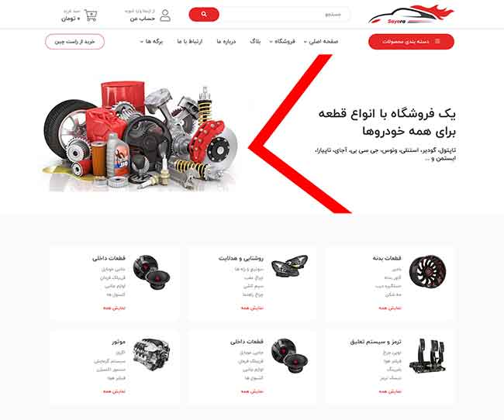Viewport: 504px width, 420px height.
Task: Open ارتباط با ما menu item
Action: 190,41
